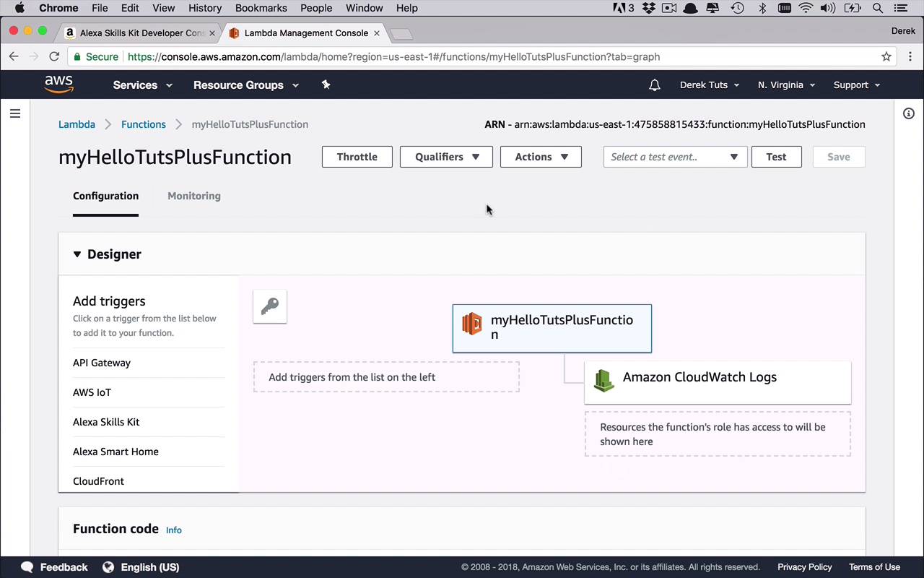The width and height of the screenshot is (924, 578).
Task: Open the notifications bell
Action: [655, 85]
